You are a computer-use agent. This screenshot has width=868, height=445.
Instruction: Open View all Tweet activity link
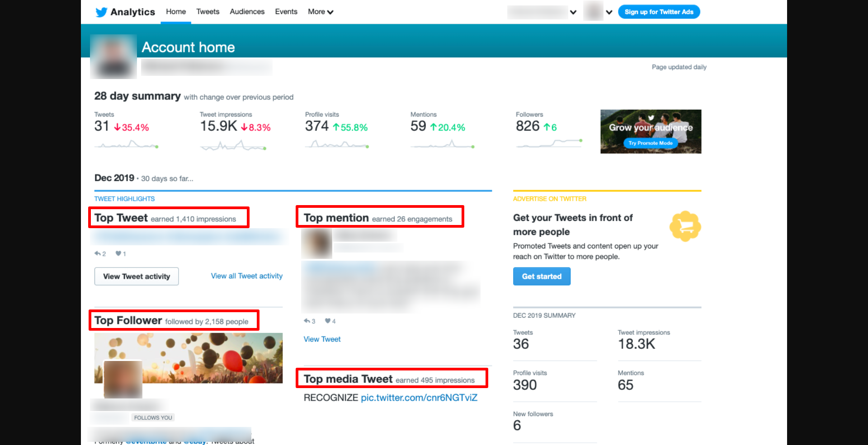246,276
